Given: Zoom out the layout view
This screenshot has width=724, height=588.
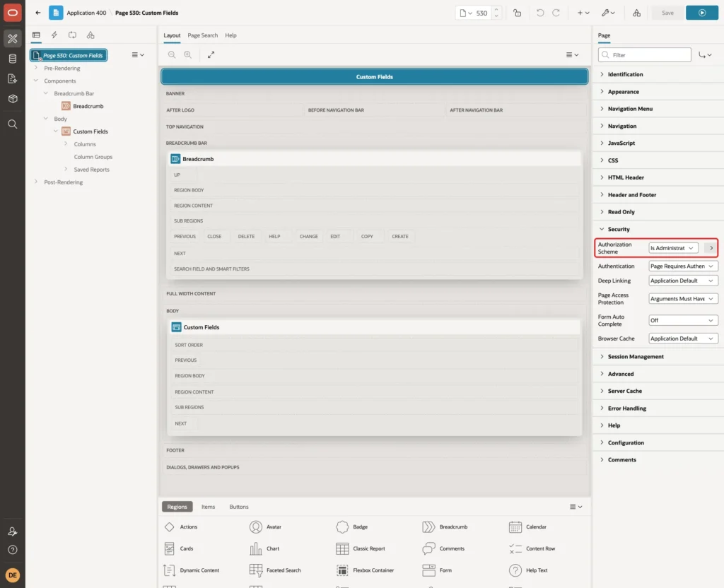Looking at the screenshot, I should click(172, 55).
